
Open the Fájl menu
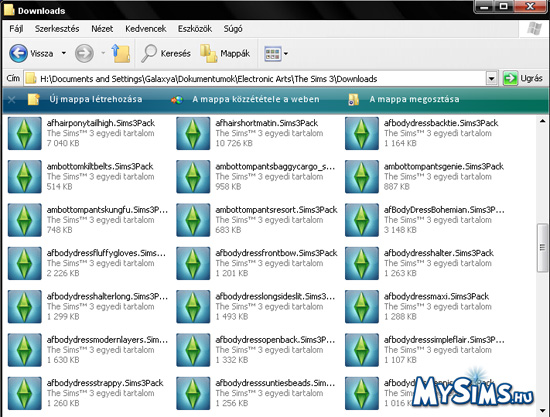16,29
